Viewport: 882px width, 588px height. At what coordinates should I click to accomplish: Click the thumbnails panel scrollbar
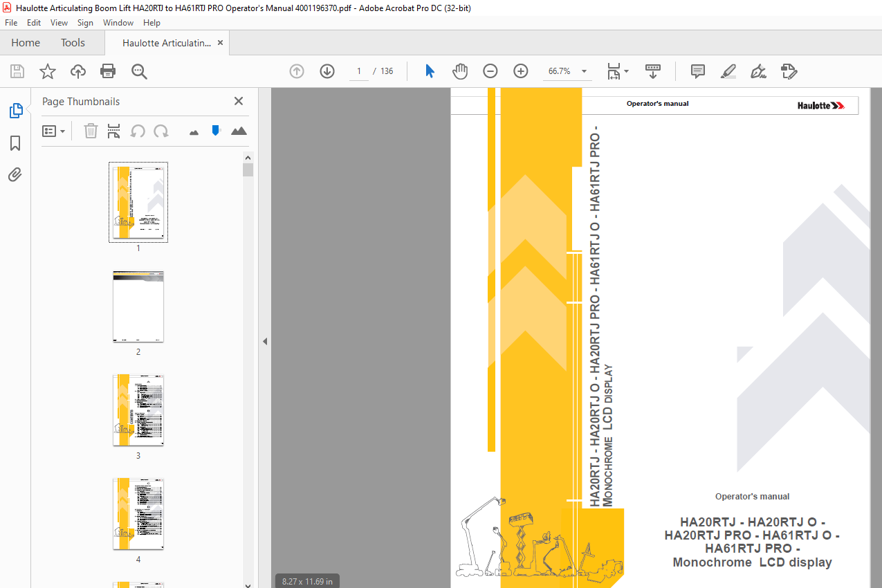(248, 170)
